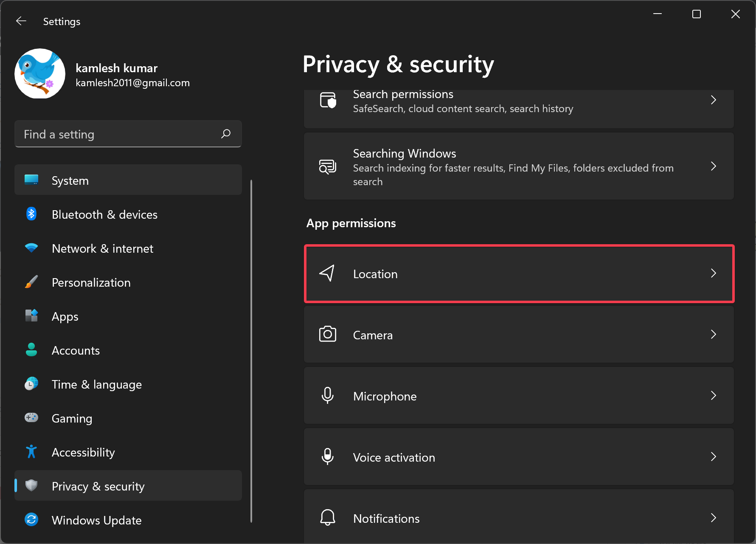756x544 pixels.
Task: Maximize the Settings window
Action: (697, 14)
